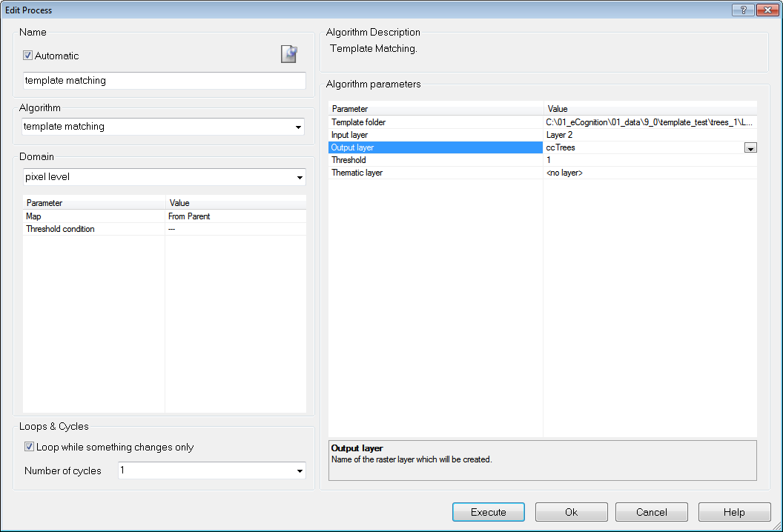783x532 pixels.
Task: Toggle the Automatic name checkbox
Action: [x=28, y=56]
